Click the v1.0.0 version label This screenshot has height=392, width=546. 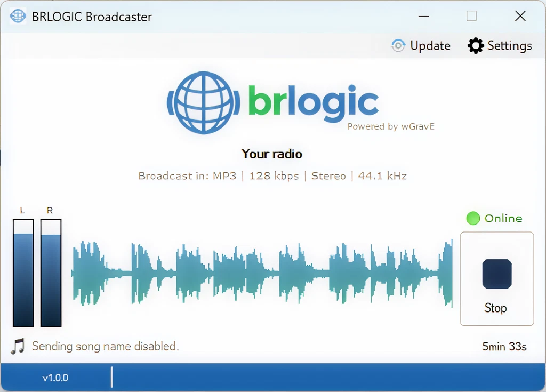55,378
